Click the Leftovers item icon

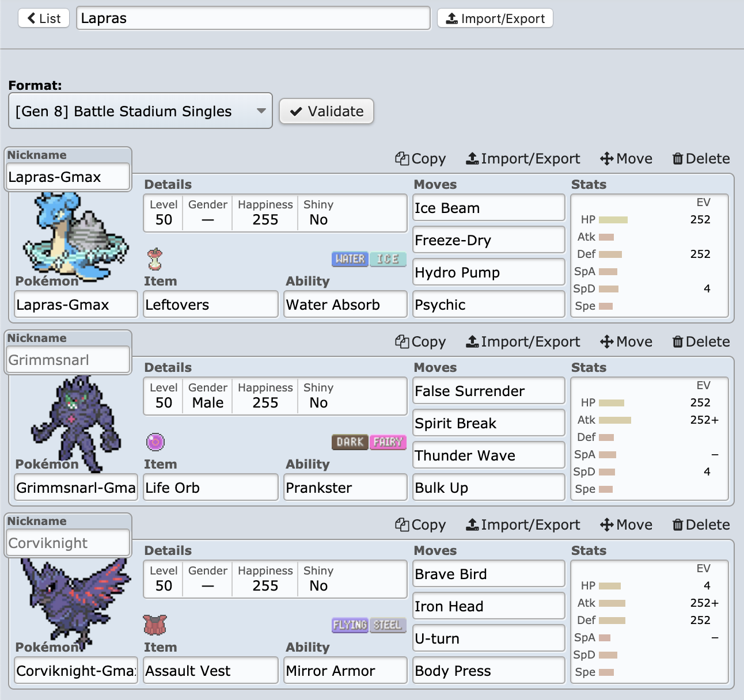point(155,259)
